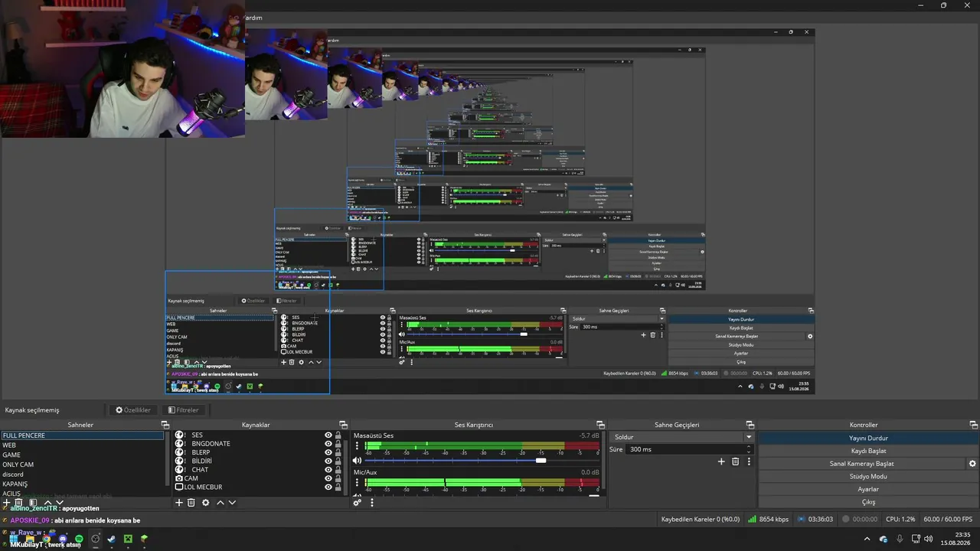This screenshot has height=551, width=980.
Task: Toggle the lock on the SES source
Action: click(338, 435)
